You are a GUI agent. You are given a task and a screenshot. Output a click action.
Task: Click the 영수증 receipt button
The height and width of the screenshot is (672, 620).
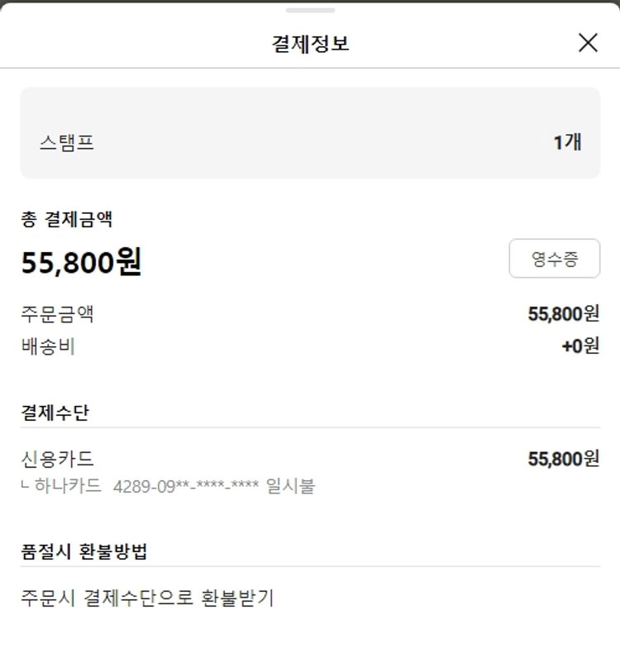554,259
